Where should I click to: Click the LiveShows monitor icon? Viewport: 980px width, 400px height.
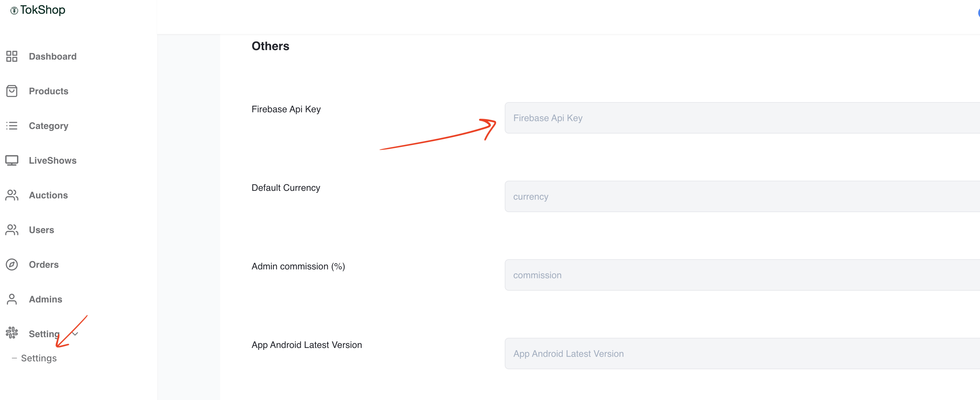point(12,160)
